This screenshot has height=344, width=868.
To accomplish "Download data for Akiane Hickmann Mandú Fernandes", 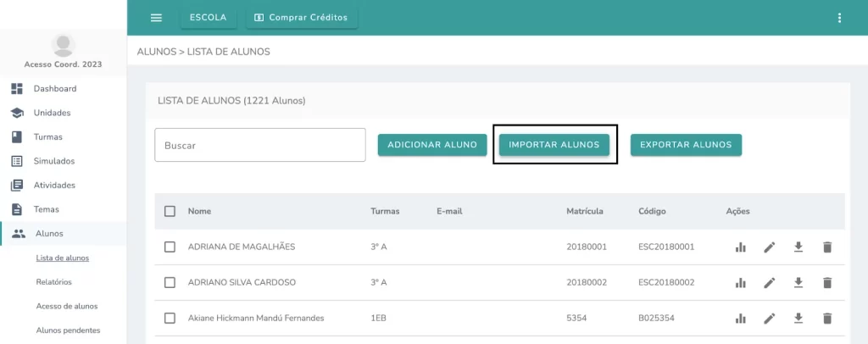I will tap(798, 318).
